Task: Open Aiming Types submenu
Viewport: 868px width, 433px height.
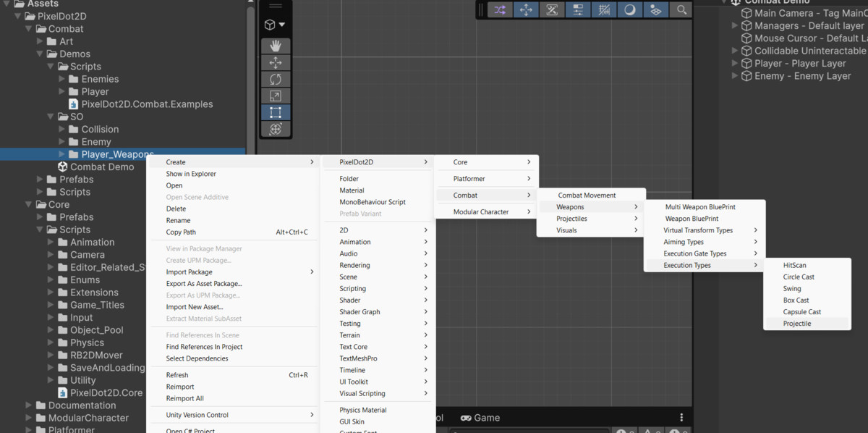Action: tap(704, 242)
